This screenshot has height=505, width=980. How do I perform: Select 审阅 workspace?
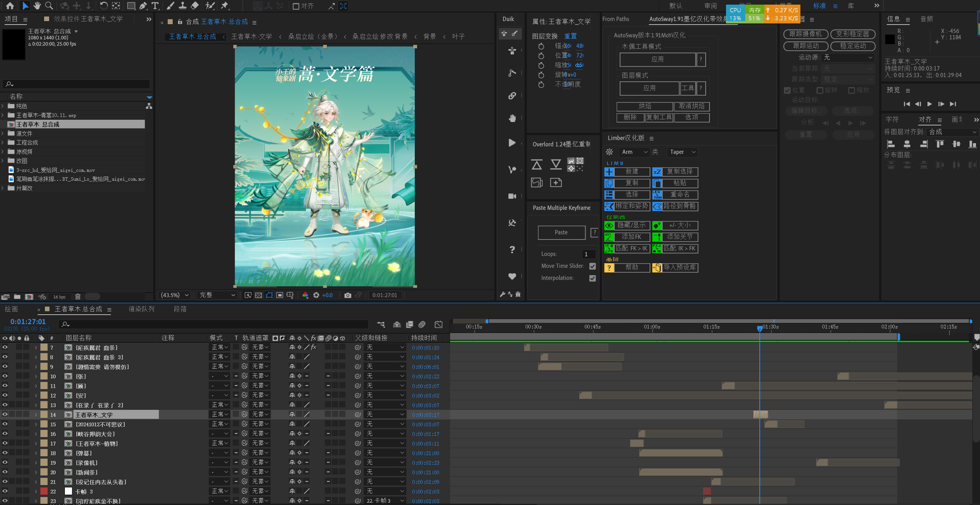tap(711, 6)
